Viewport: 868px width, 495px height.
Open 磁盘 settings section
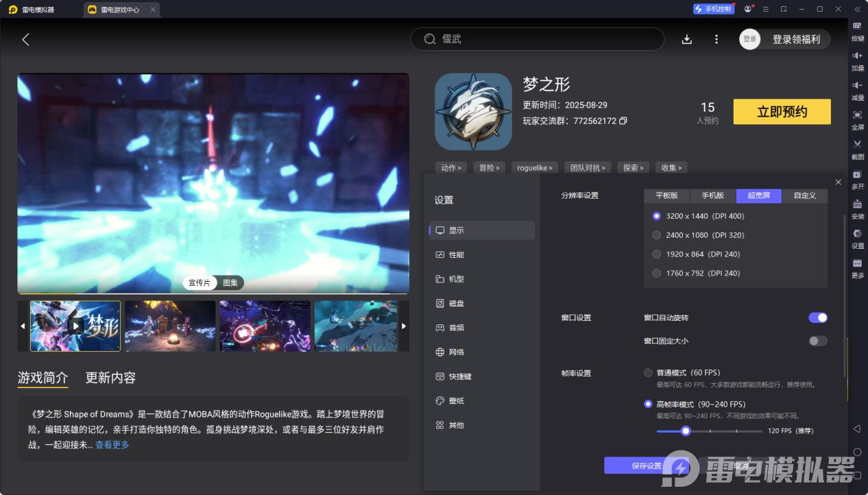click(x=482, y=304)
